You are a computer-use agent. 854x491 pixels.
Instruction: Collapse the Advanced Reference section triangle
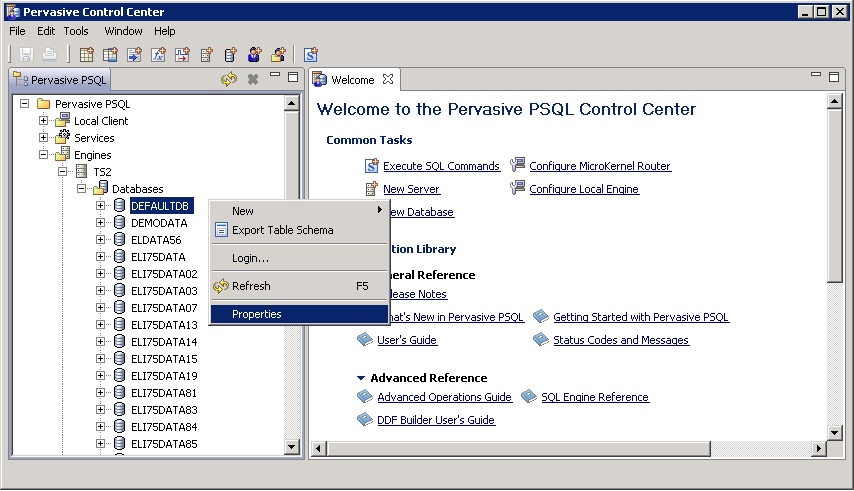361,378
